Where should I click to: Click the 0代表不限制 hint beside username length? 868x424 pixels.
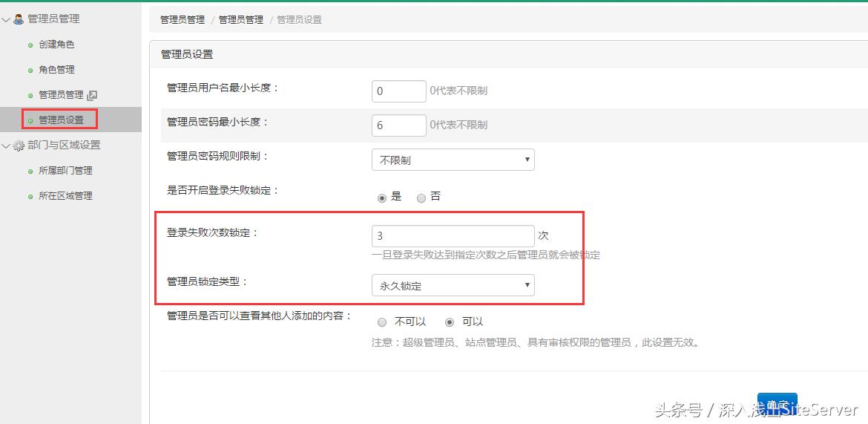pyautogui.click(x=459, y=91)
